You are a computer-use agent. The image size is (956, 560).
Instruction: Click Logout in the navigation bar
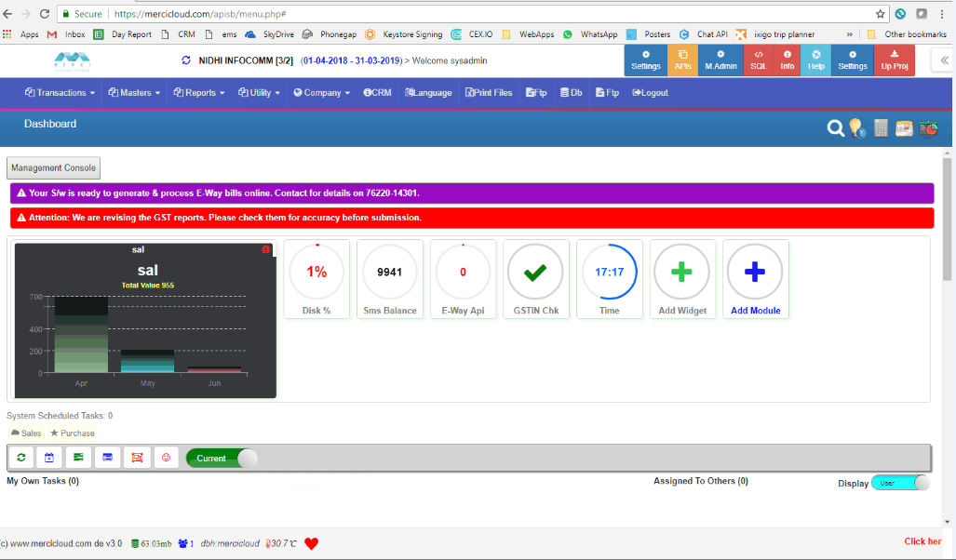(x=650, y=93)
